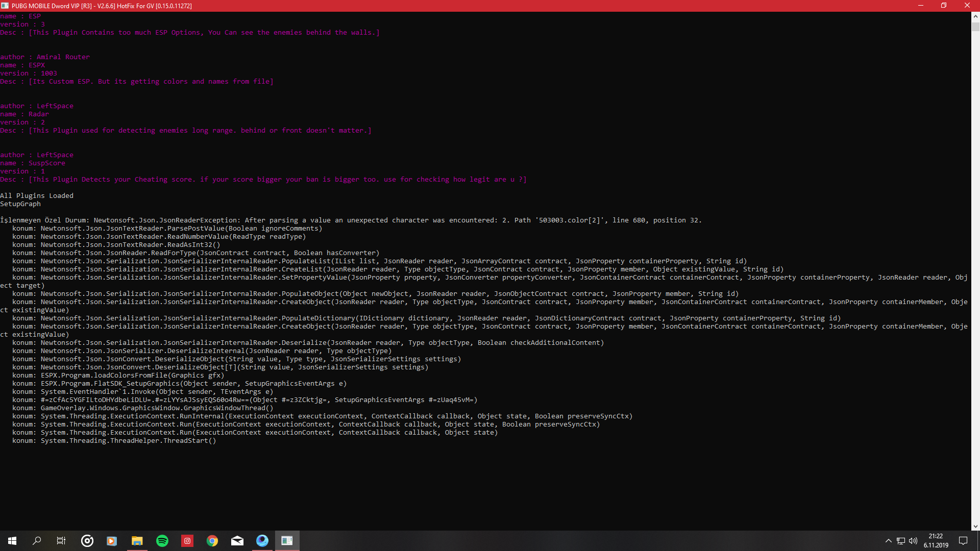This screenshot has height=551, width=980.
Task: Open clock and calendar showing 21:22
Action: click(x=936, y=541)
